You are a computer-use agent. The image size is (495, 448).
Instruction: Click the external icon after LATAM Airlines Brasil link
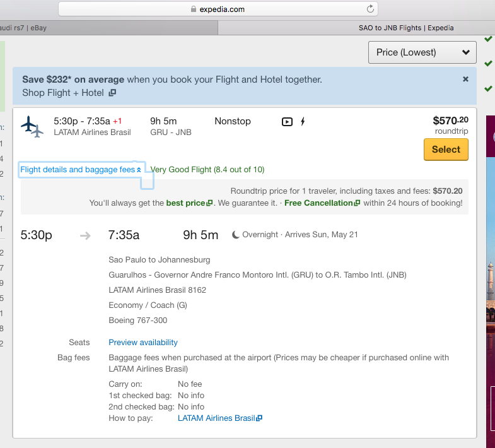click(259, 418)
